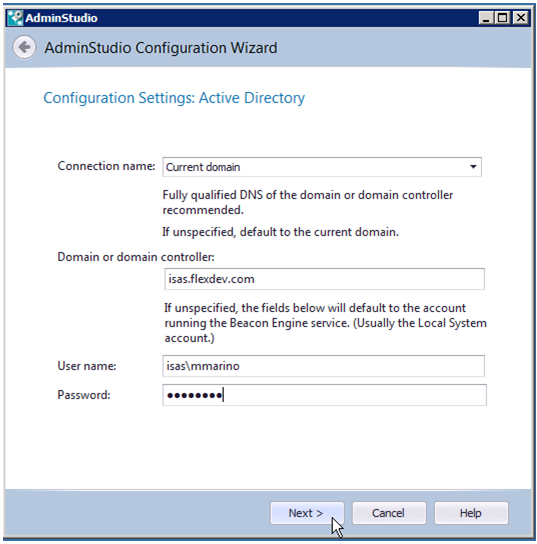
Task: Click the Password label
Action: pos(84,395)
